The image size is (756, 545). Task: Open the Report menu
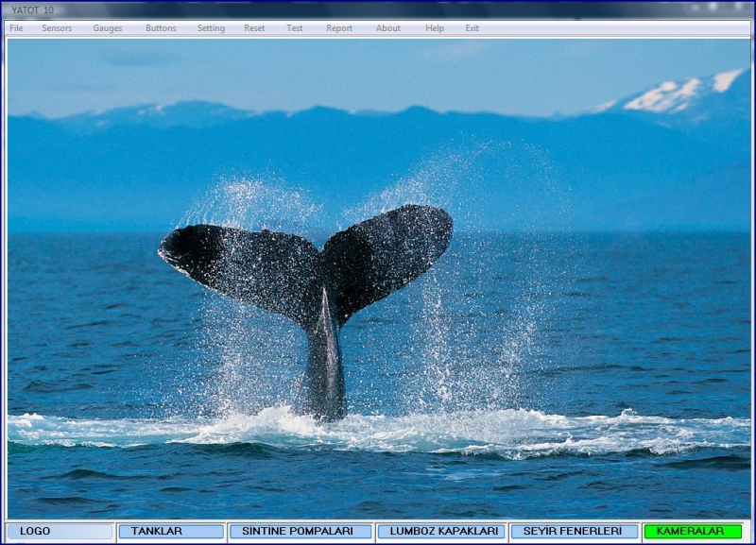click(339, 28)
